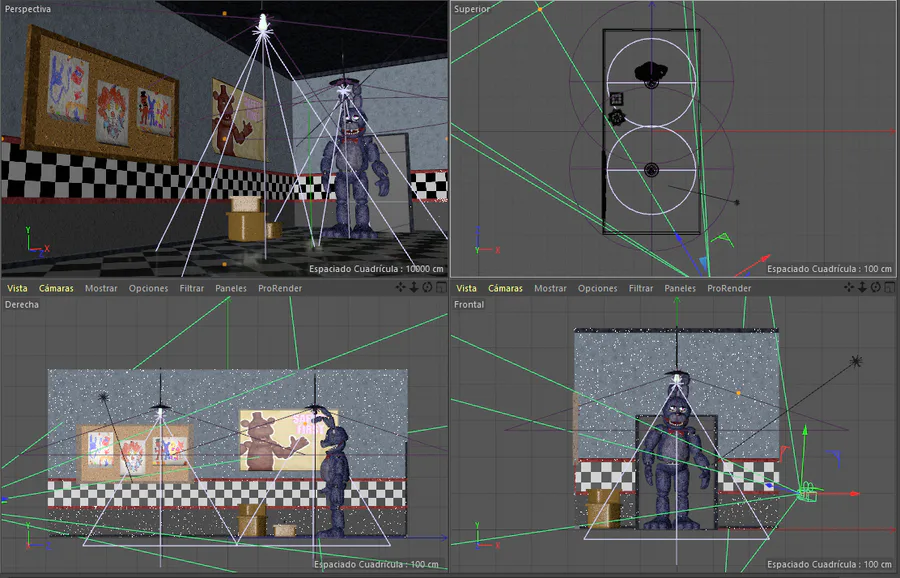The height and width of the screenshot is (578, 900).
Task: Click the rotate view icon in the Derecha viewport header
Action: click(427, 288)
